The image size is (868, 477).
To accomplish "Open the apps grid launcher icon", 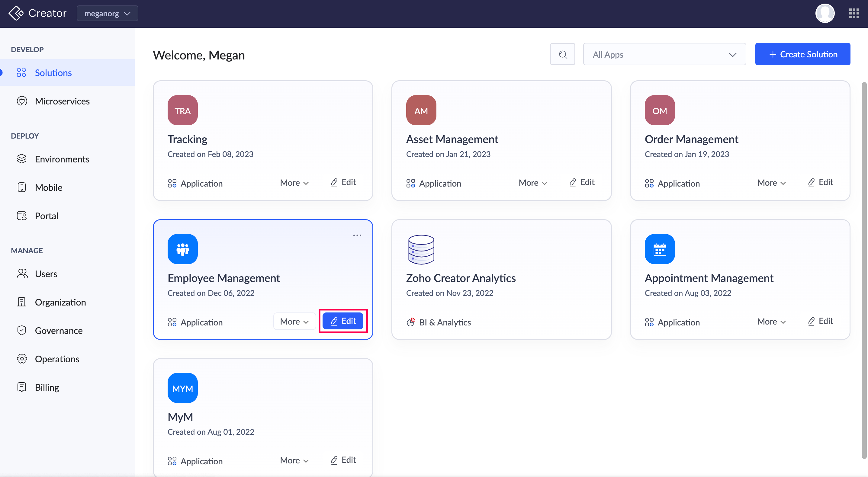I will (854, 14).
